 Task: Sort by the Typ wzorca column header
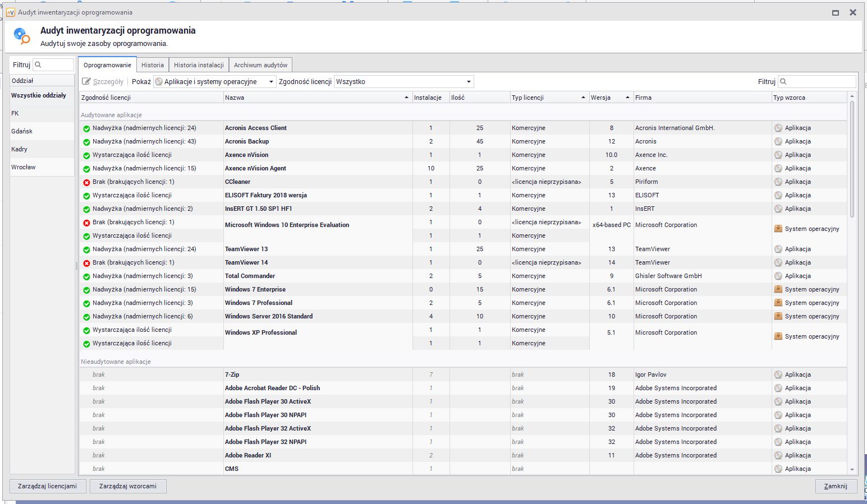point(809,98)
